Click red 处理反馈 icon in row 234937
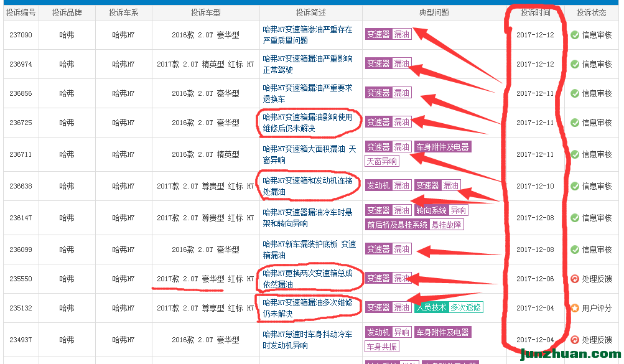The image size is (624, 364). click(x=575, y=340)
